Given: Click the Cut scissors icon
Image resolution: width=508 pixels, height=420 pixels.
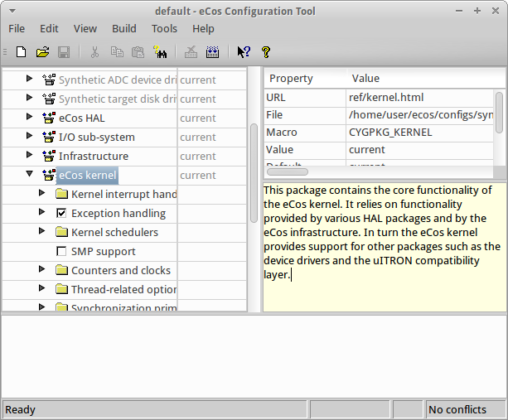Looking at the screenshot, I should [x=94, y=52].
